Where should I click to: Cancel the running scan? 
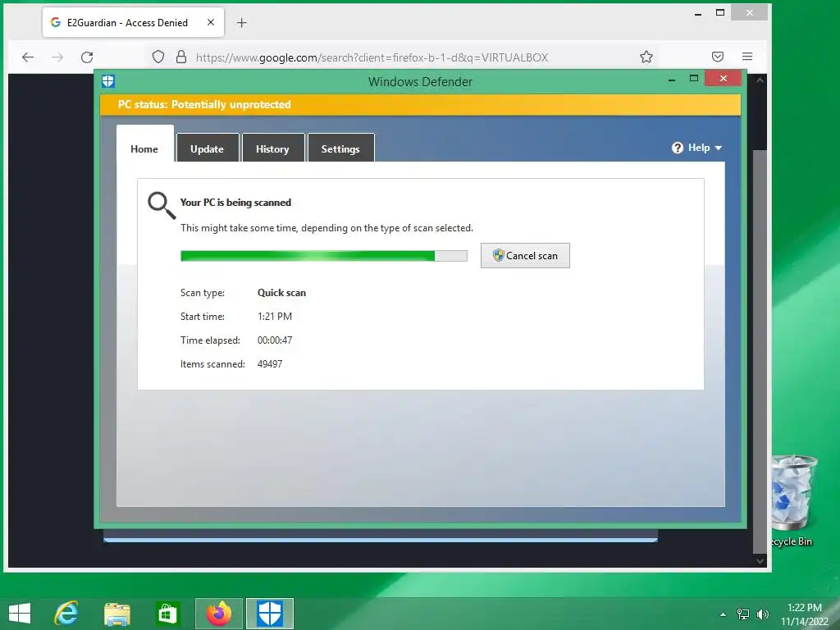pos(525,256)
